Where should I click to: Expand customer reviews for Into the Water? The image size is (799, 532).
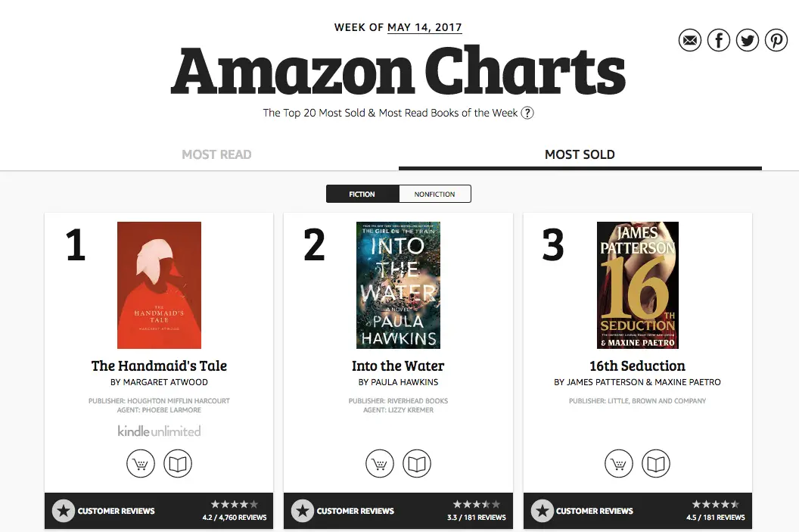pos(398,511)
